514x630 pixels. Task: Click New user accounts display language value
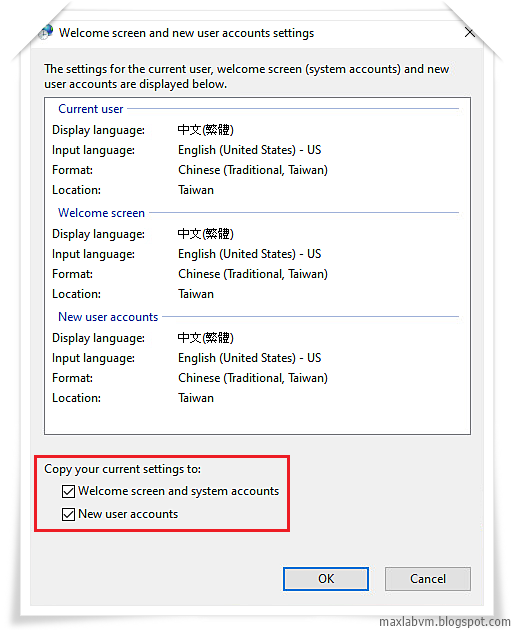(x=205, y=338)
